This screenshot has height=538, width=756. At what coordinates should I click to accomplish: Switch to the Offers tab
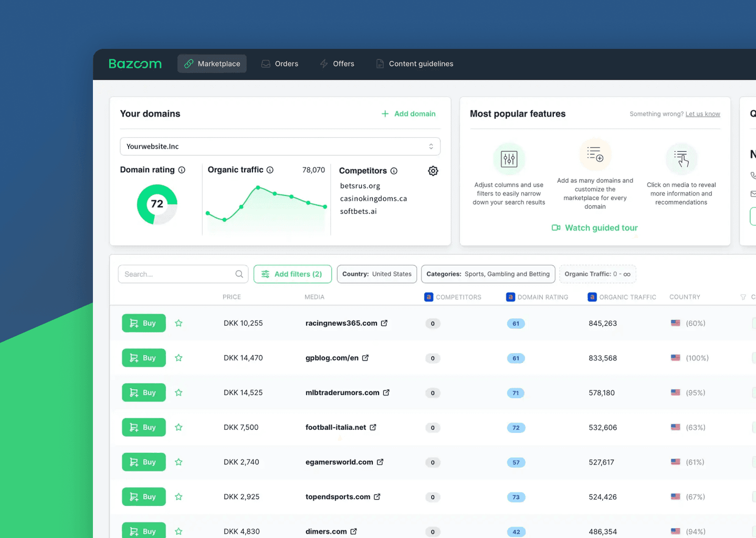[337, 64]
